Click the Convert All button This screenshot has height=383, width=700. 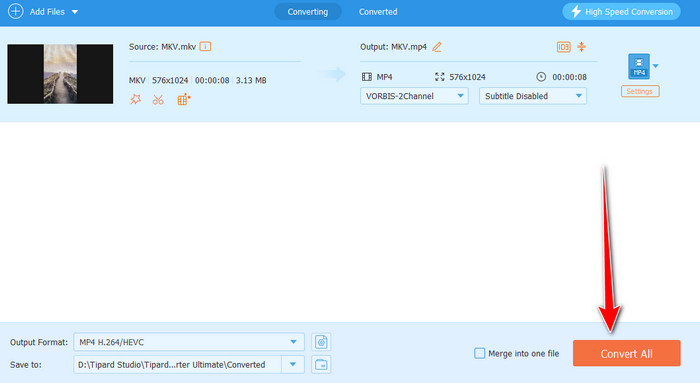626,354
